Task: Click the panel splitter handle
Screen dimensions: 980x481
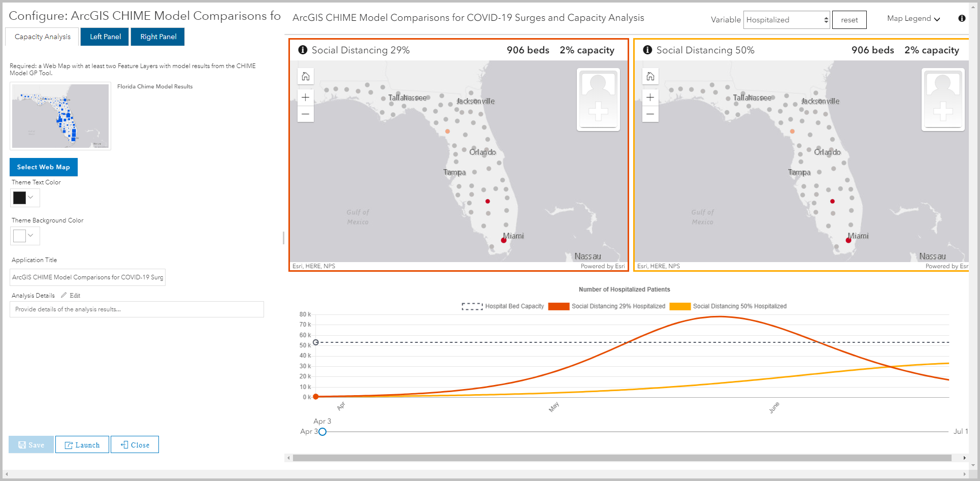Action: click(x=283, y=238)
